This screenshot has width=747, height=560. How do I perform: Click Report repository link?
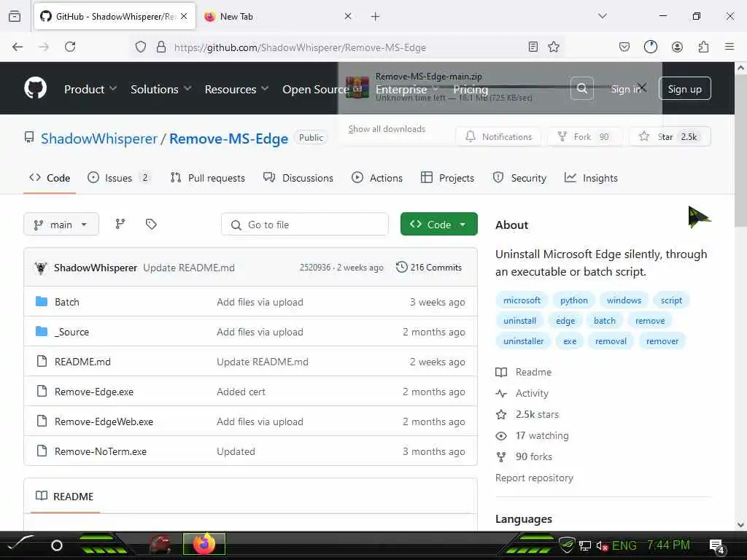tap(534, 478)
